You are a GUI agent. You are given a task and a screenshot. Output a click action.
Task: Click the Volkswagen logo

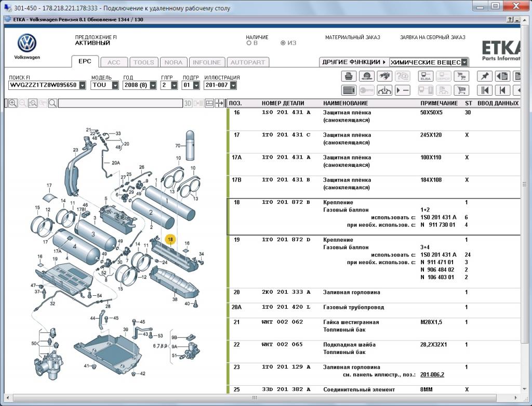[x=27, y=43]
